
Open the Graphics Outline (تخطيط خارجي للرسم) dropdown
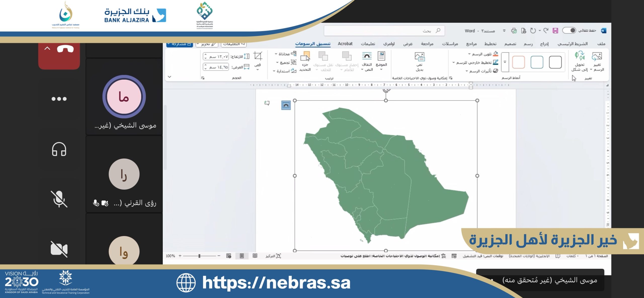(454, 62)
